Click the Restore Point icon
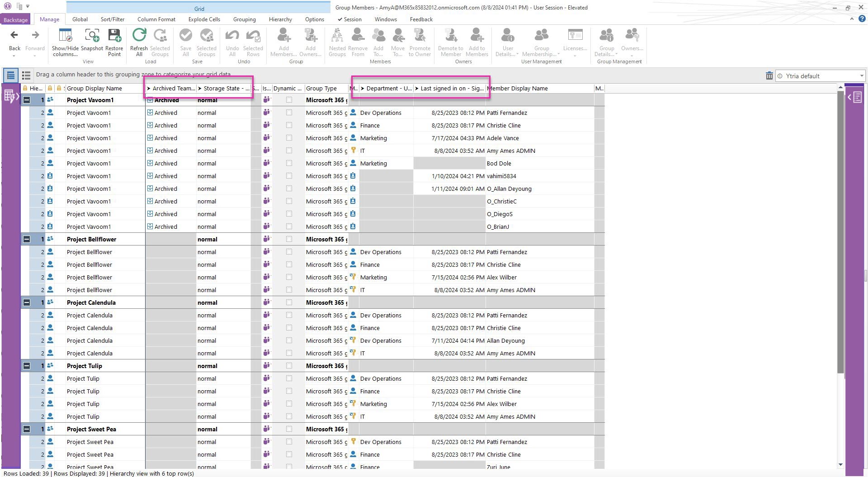 coord(114,36)
